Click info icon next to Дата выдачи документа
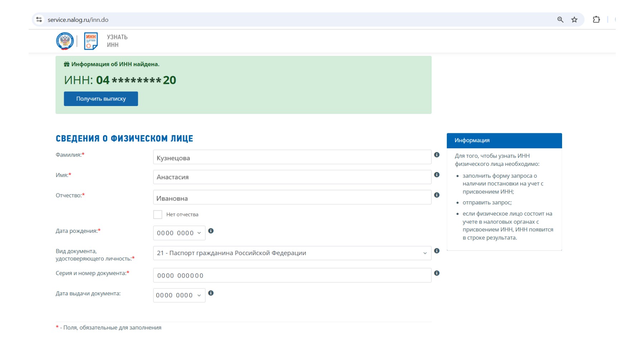 click(211, 293)
